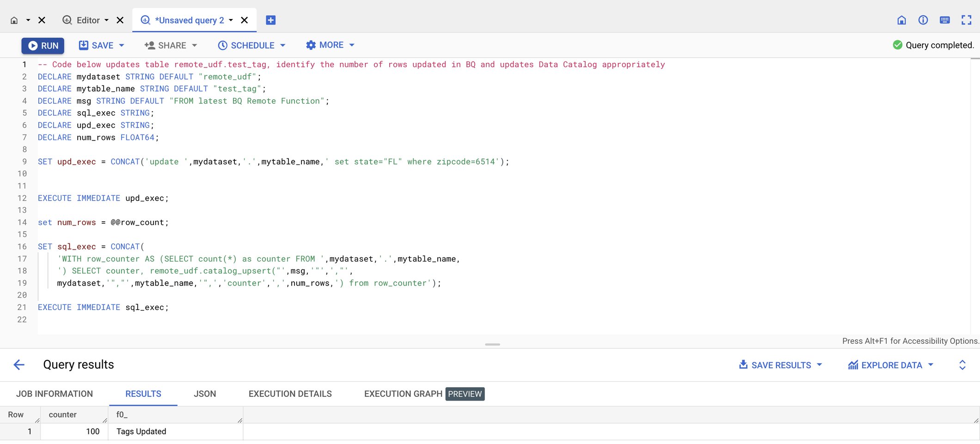Expand the SAVE dropdown arrow
The width and height of the screenshot is (980, 444).
point(122,45)
